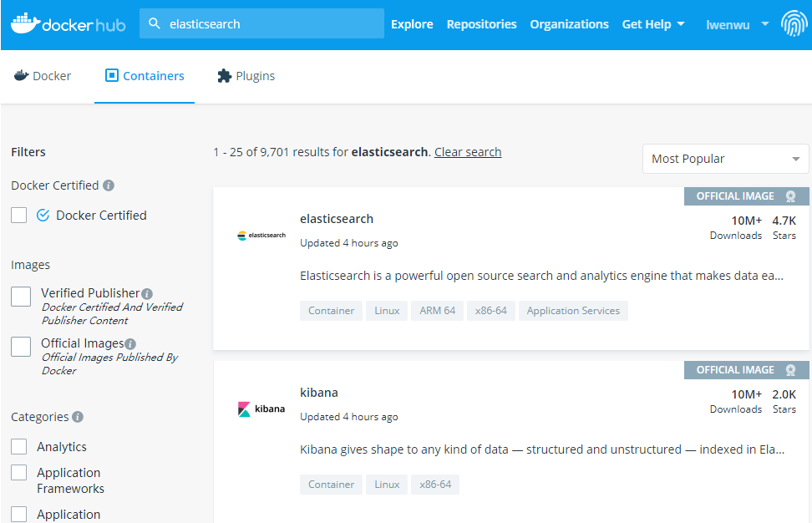Click elasticsearch 4.7K Stars count
Image resolution: width=812 pixels, height=523 pixels.
pos(784,227)
